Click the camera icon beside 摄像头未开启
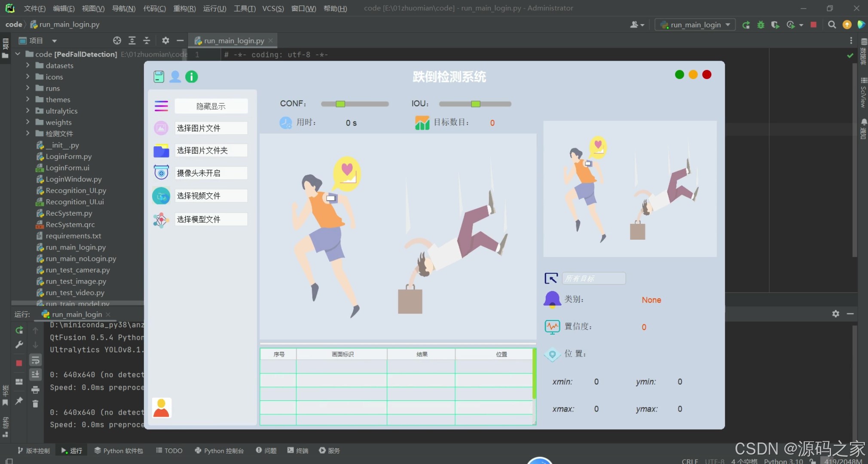This screenshot has width=868, height=464. click(161, 173)
